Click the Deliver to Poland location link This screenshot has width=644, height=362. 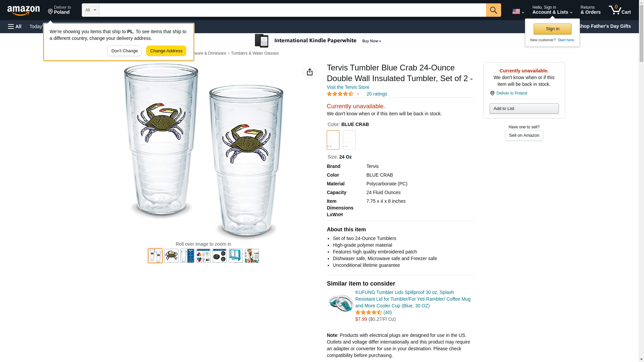[x=59, y=10]
